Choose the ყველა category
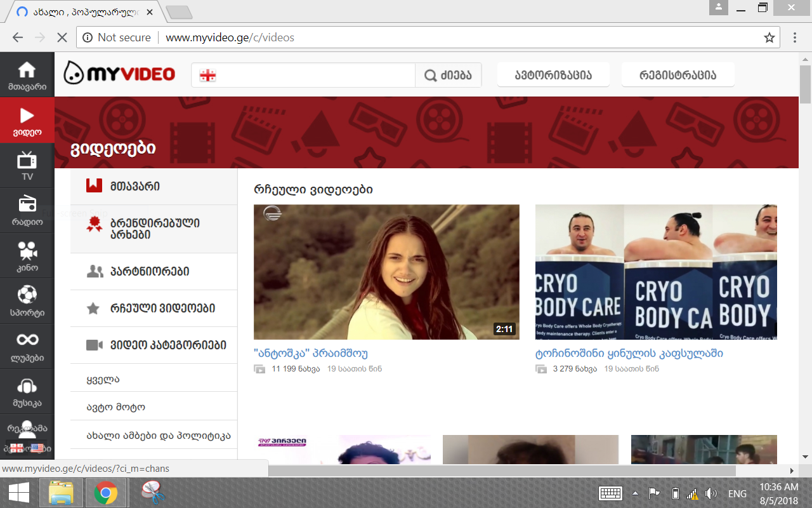 pyautogui.click(x=103, y=380)
